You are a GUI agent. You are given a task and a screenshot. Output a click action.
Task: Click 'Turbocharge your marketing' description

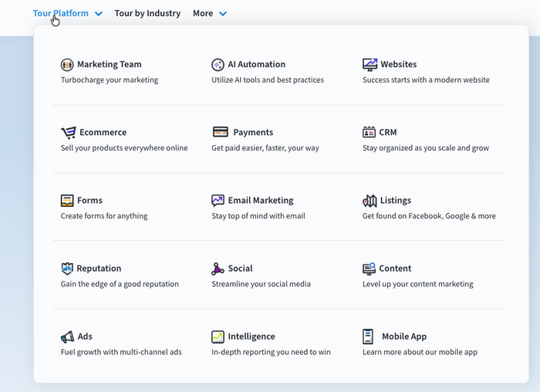tap(110, 80)
